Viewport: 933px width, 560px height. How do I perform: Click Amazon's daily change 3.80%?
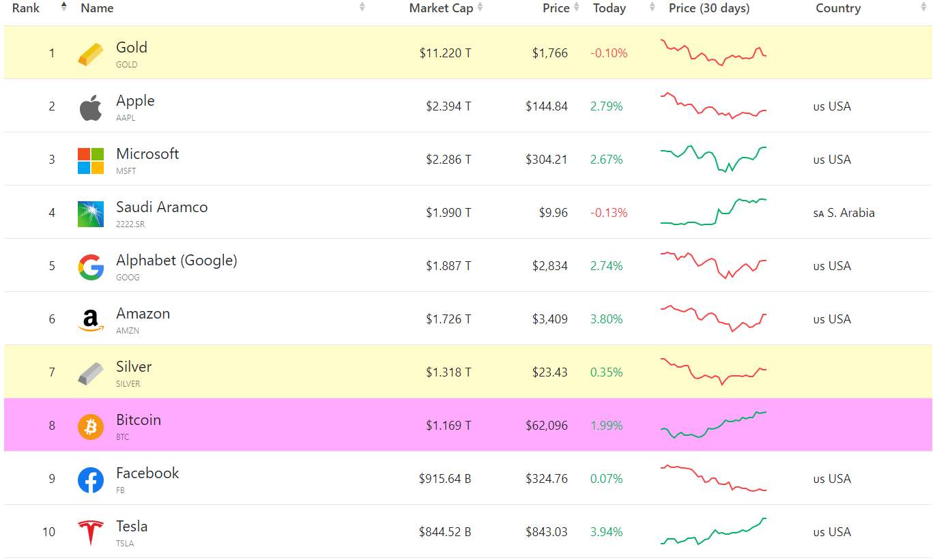(607, 319)
